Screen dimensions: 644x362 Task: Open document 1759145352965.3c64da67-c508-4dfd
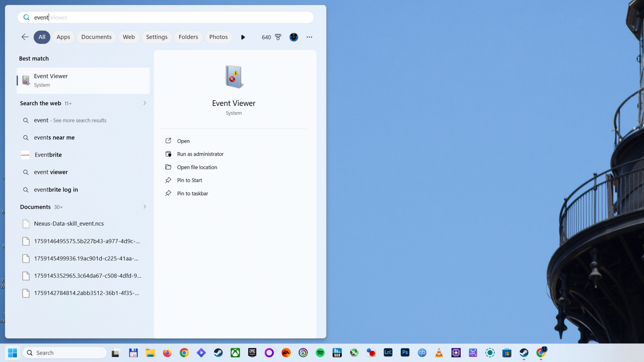[x=83, y=276]
